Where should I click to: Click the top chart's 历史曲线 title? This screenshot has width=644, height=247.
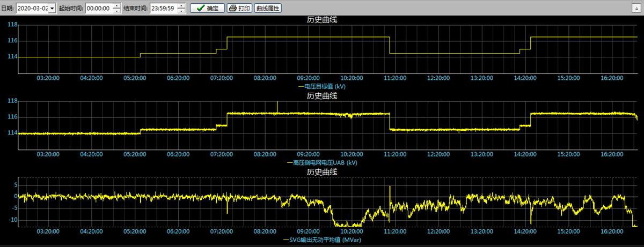pyautogui.click(x=321, y=19)
